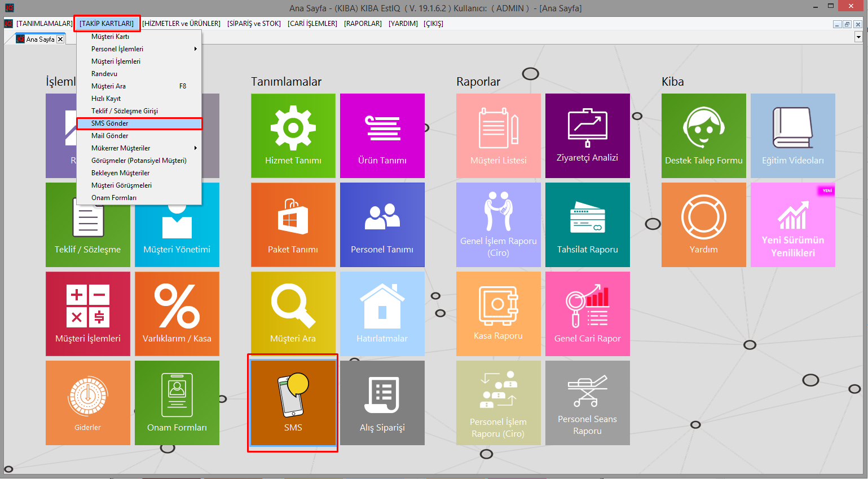Image resolution: width=868 pixels, height=479 pixels.
Task: Close the Ana Sayfa tab
Action: tap(60, 39)
